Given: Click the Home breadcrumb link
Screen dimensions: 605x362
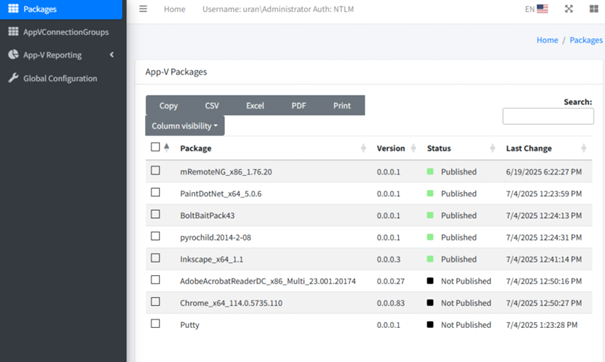Looking at the screenshot, I should [547, 40].
